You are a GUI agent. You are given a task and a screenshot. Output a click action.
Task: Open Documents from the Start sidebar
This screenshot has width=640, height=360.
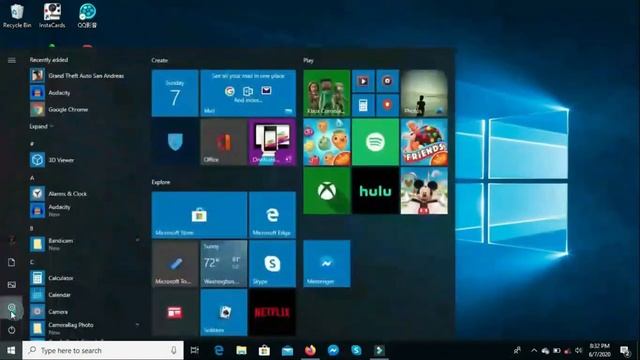pyautogui.click(x=11, y=262)
